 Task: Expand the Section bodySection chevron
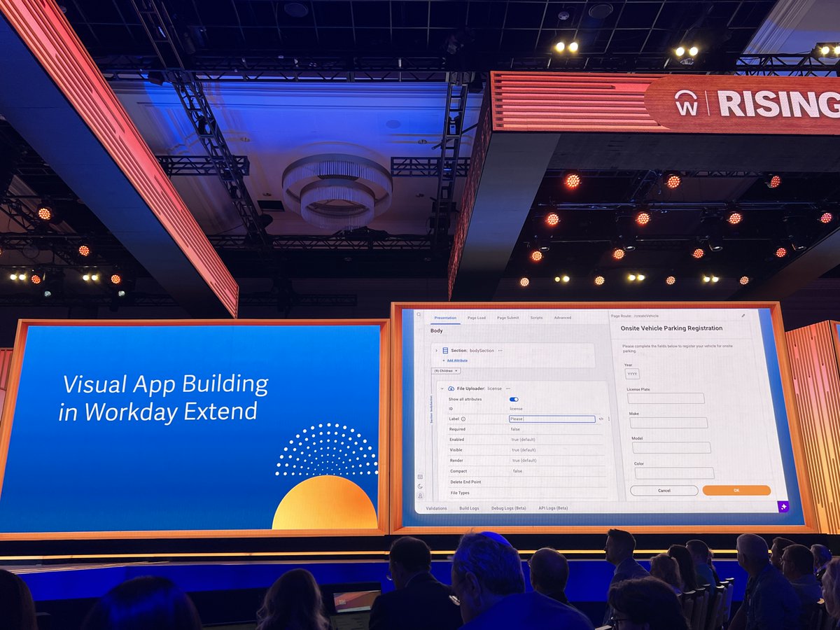tap(436, 350)
